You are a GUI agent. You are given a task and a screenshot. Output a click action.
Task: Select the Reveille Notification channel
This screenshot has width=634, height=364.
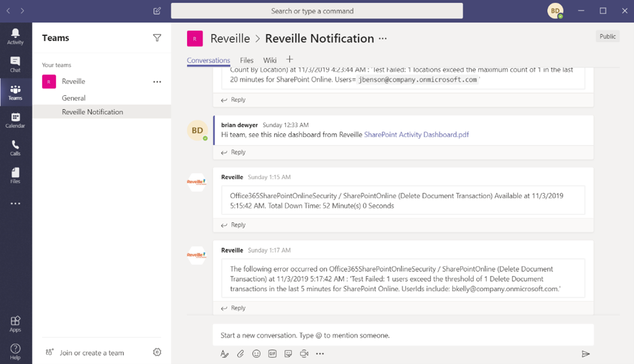102,112
